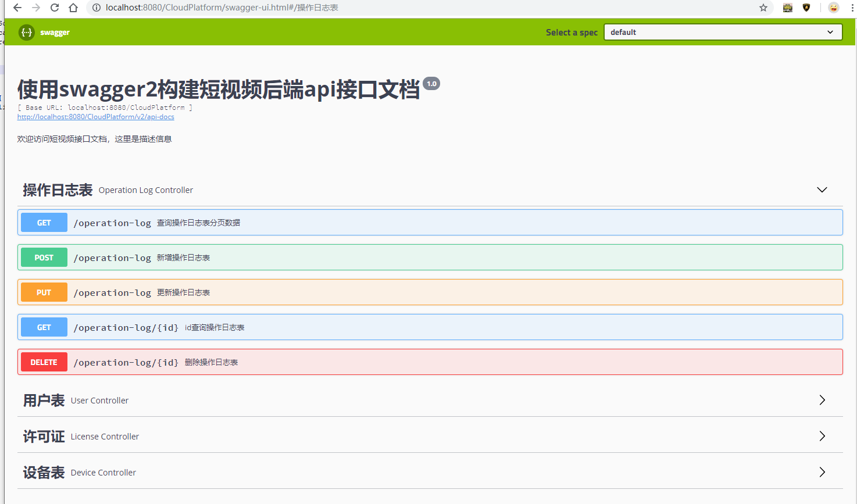Open the DELETE /operation-log/{id} endpoint
The height and width of the screenshot is (504, 857).
233,362
